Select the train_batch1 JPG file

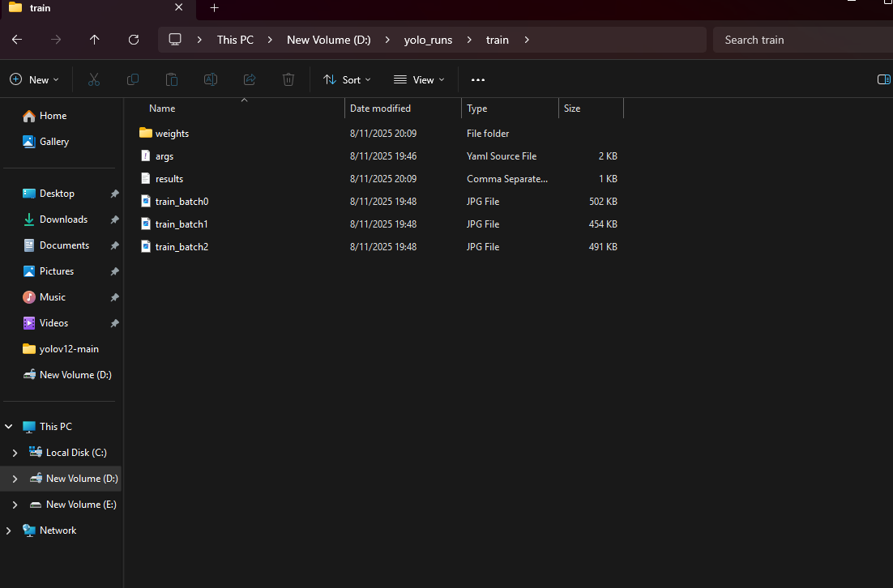182,224
